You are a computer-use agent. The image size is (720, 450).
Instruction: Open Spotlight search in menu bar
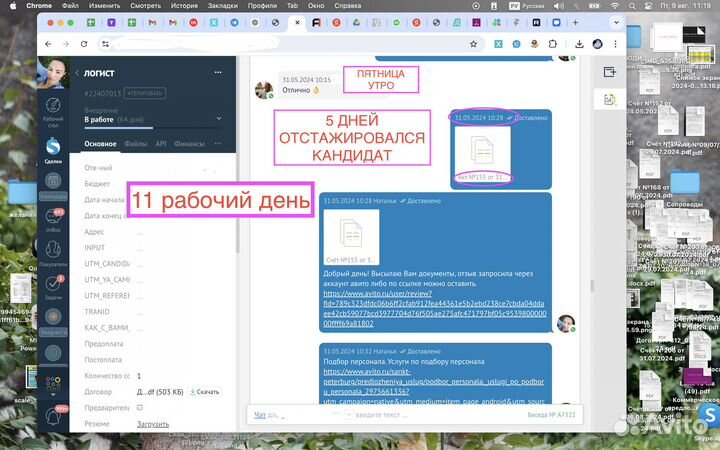pos(632,6)
